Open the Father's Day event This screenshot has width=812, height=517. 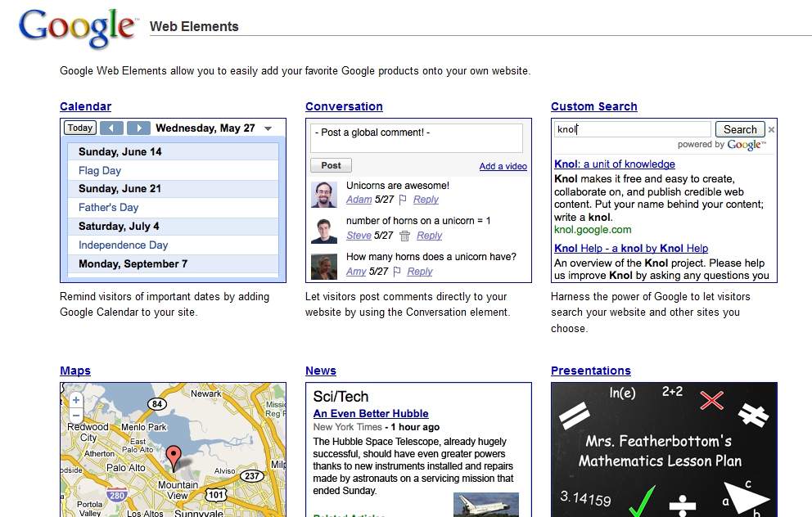pyautogui.click(x=108, y=207)
